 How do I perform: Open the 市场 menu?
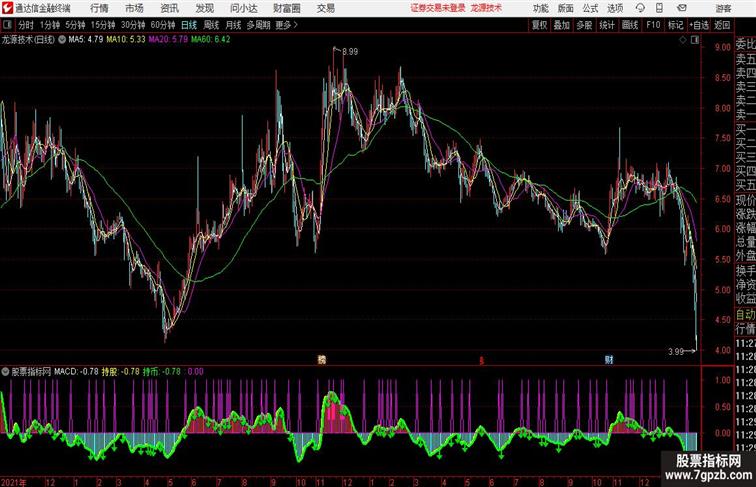134,8
